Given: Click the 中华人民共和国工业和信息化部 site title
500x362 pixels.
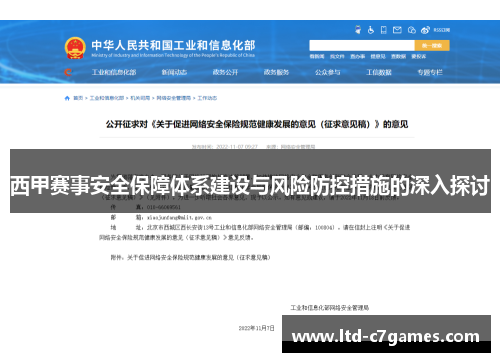Looking at the screenshot, I should 173,45.
